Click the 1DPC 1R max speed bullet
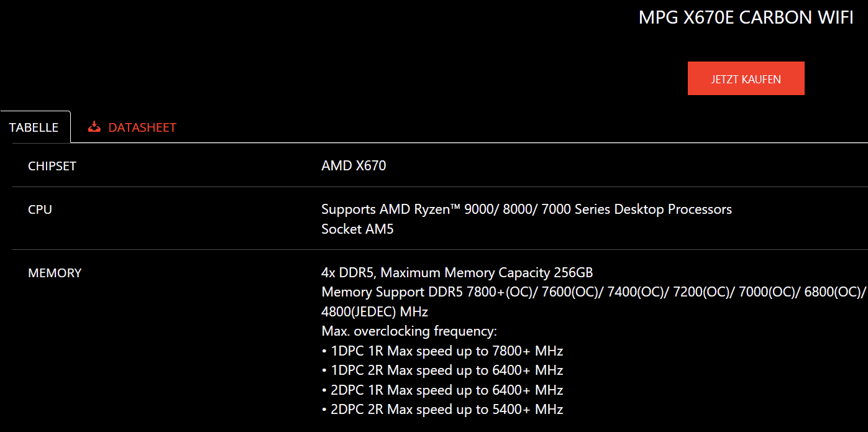The width and height of the screenshot is (868, 432). pyautogui.click(x=442, y=351)
